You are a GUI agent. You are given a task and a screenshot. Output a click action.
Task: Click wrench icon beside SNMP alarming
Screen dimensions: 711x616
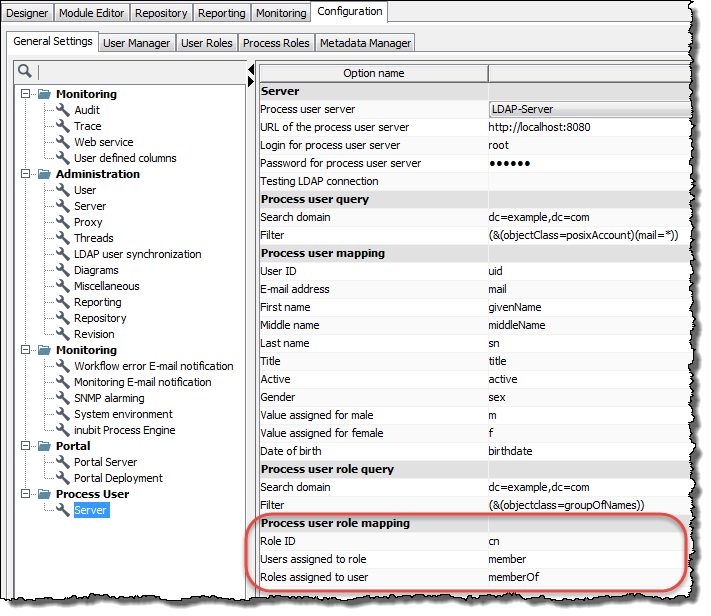click(63, 398)
